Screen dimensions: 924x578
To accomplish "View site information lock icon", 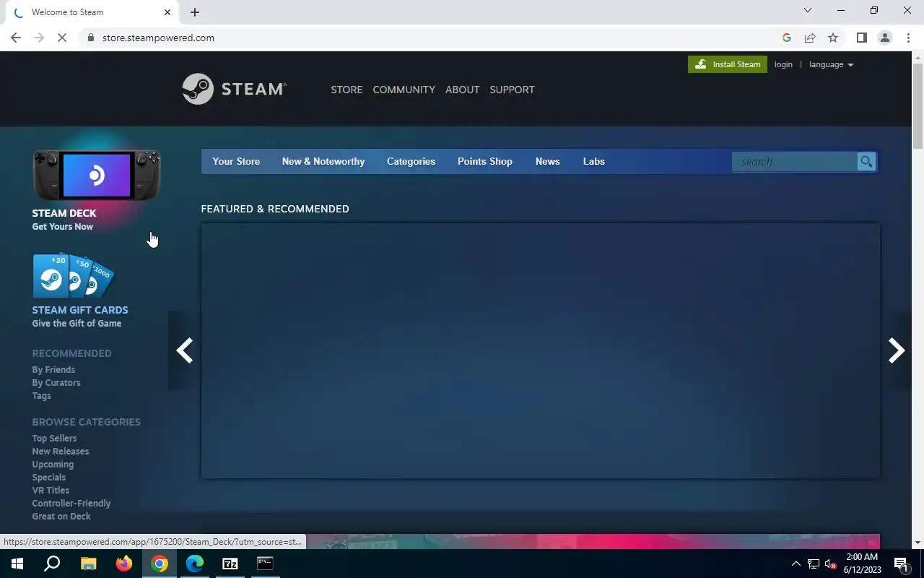I will pyautogui.click(x=91, y=38).
